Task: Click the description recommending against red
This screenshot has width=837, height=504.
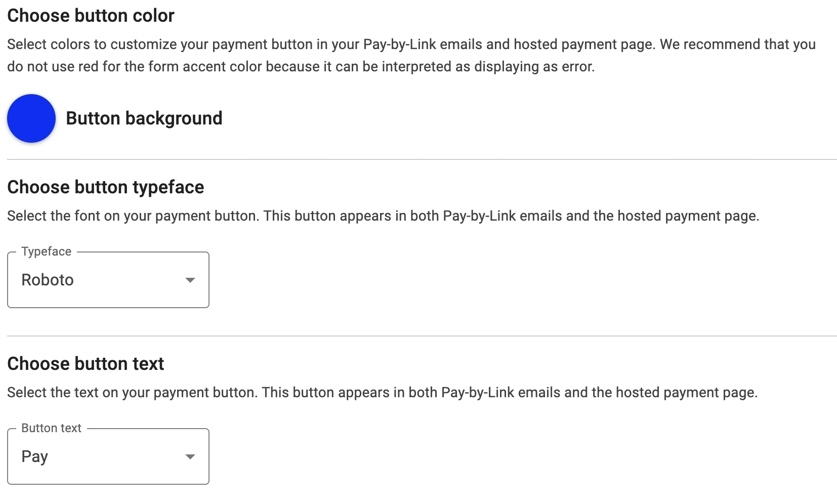Action: coord(301,66)
